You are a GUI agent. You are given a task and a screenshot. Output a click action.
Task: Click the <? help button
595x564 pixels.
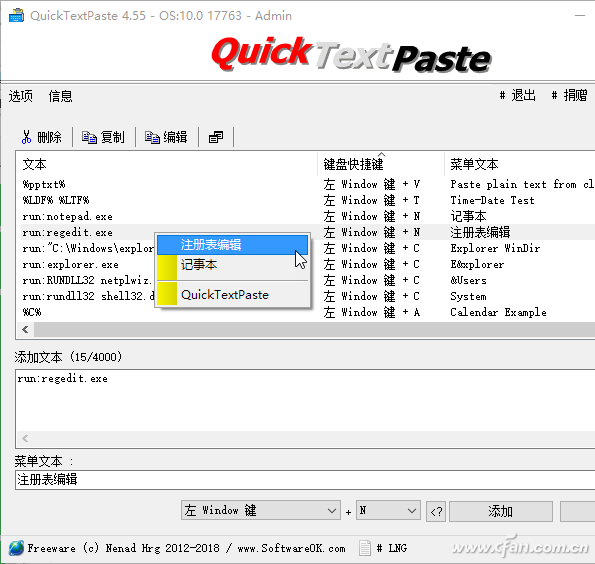[436, 512]
